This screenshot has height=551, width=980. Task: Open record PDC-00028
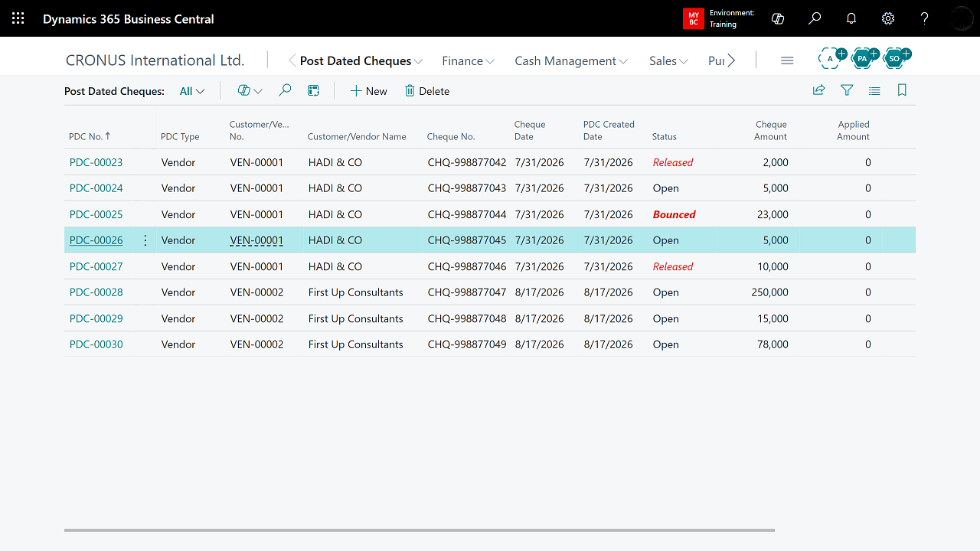pyautogui.click(x=96, y=292)
